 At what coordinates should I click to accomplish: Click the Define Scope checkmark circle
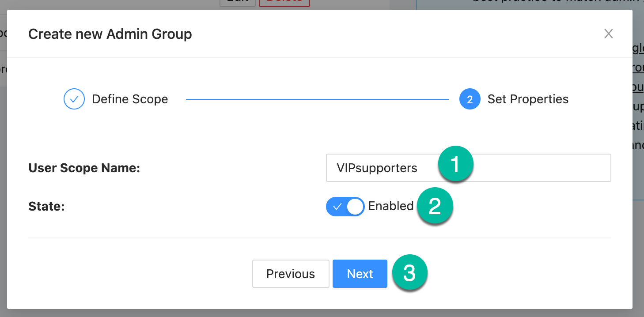click(x=74, y=99)
